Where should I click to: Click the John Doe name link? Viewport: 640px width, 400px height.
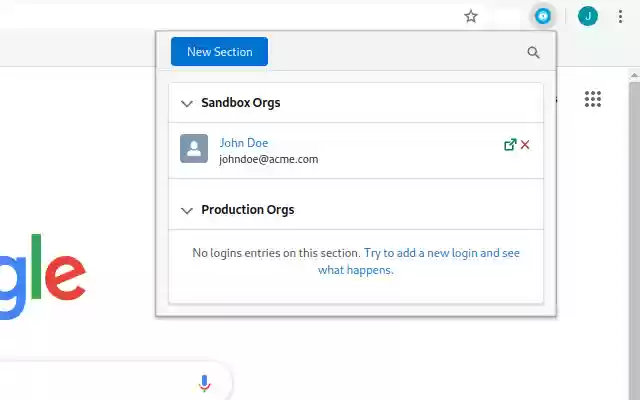[244, 142]
